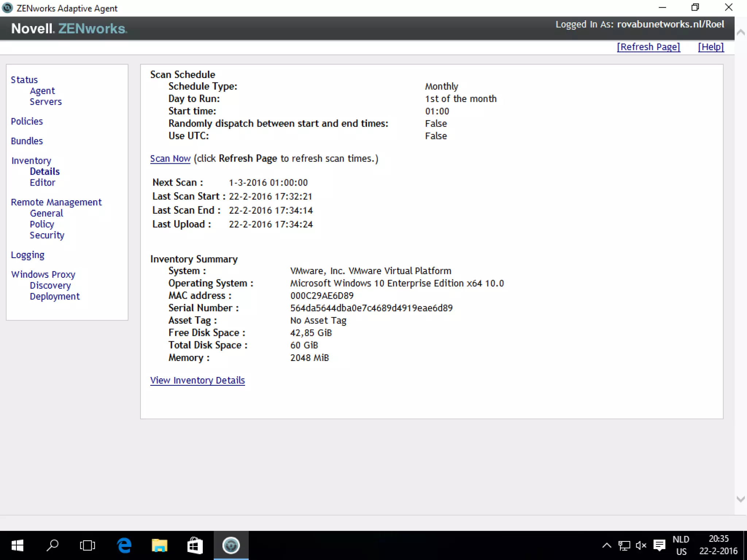Select Agent under Status
Viewport: 747px width, 560px height.
click(x=42, y=91)
